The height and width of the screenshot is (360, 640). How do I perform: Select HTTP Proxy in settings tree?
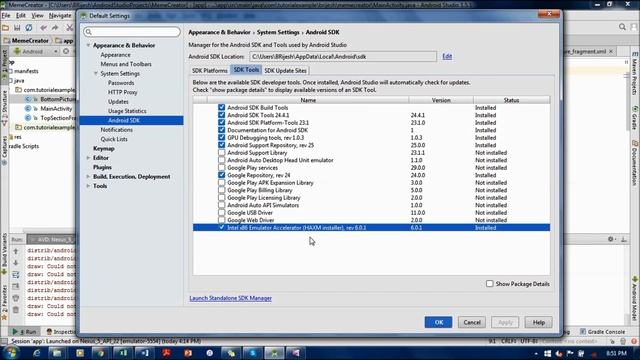click(x=122, y=92)
